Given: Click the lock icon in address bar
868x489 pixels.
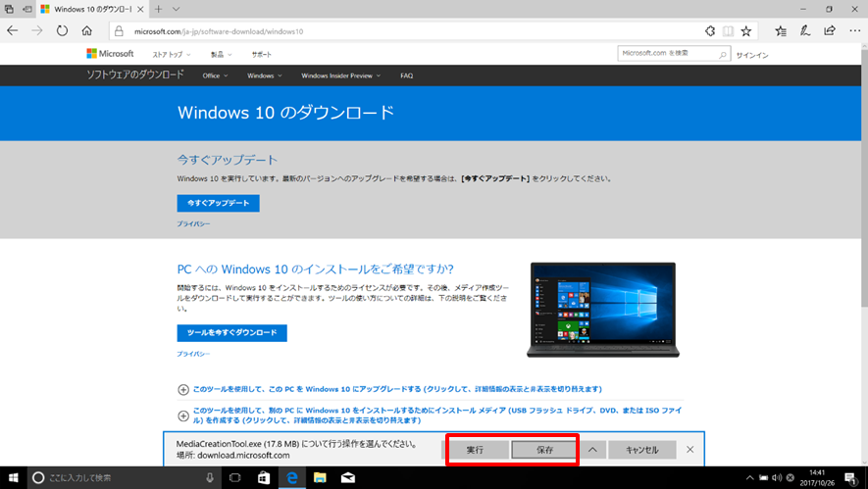Looking at the screenshot, I should [x=119, y=31].
